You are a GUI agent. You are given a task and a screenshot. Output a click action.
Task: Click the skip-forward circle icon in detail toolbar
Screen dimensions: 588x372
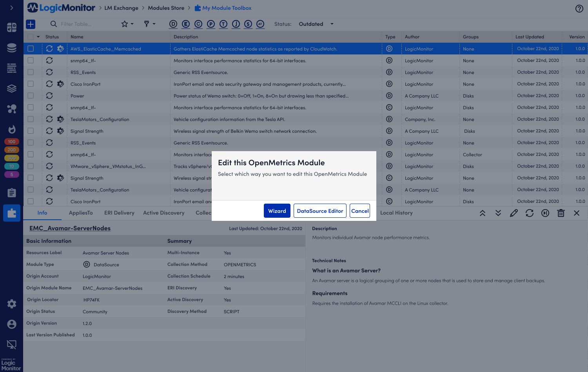coord(545,213)
